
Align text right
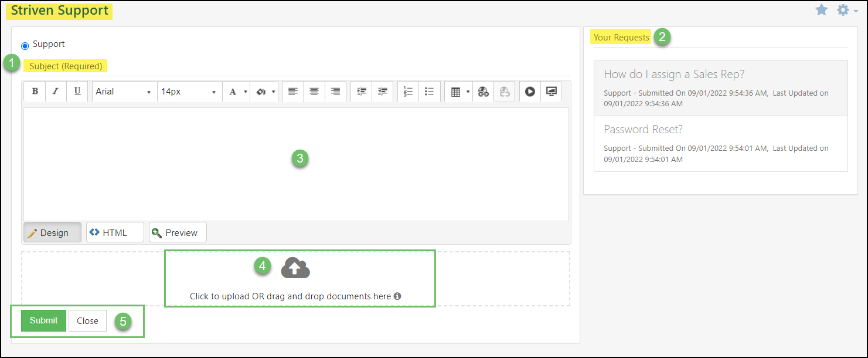[335, 92]
